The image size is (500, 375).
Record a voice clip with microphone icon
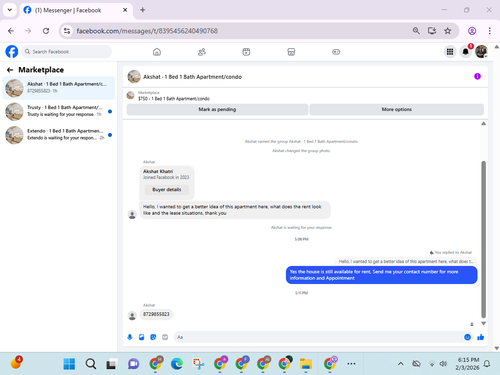tap(130, 337)
